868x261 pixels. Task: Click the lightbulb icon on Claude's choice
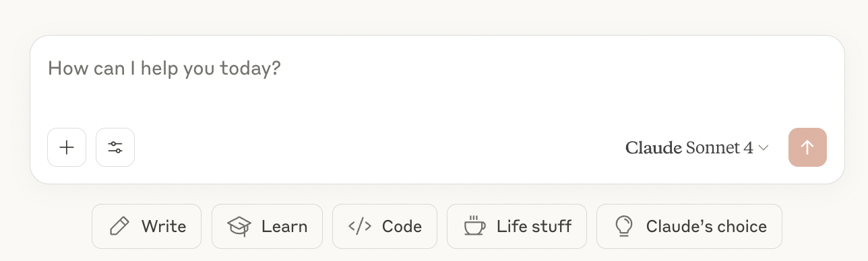coord(625,227)
